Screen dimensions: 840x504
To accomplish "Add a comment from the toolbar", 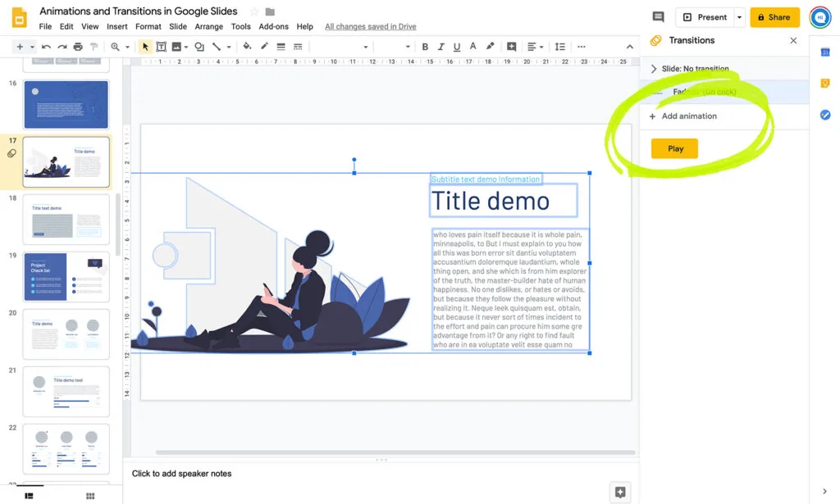I will pos(512,47).
